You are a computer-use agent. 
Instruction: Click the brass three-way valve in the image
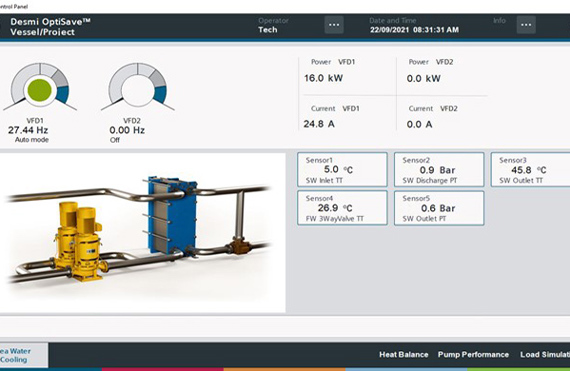pyautogui.click(x=240, y=246)
